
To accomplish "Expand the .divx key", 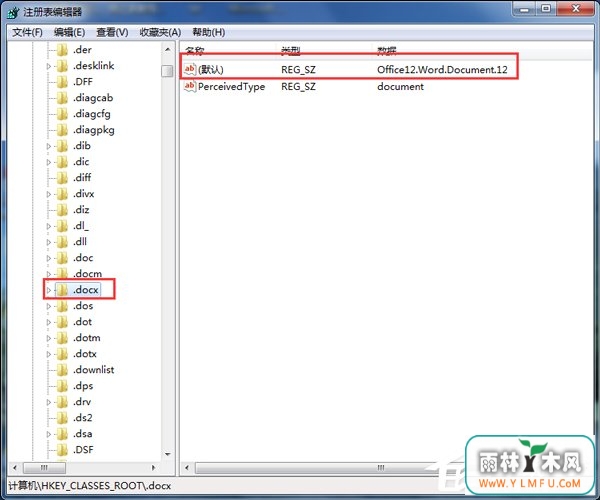I will point(49,194).
